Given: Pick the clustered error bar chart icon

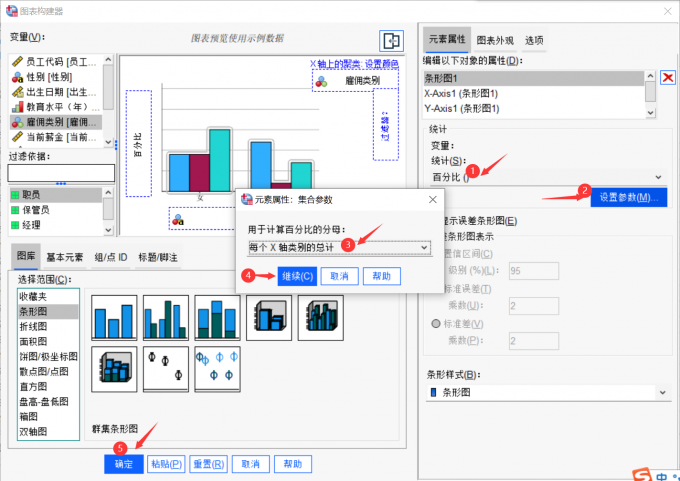Looking at the screenshot, I should point(217,369).
